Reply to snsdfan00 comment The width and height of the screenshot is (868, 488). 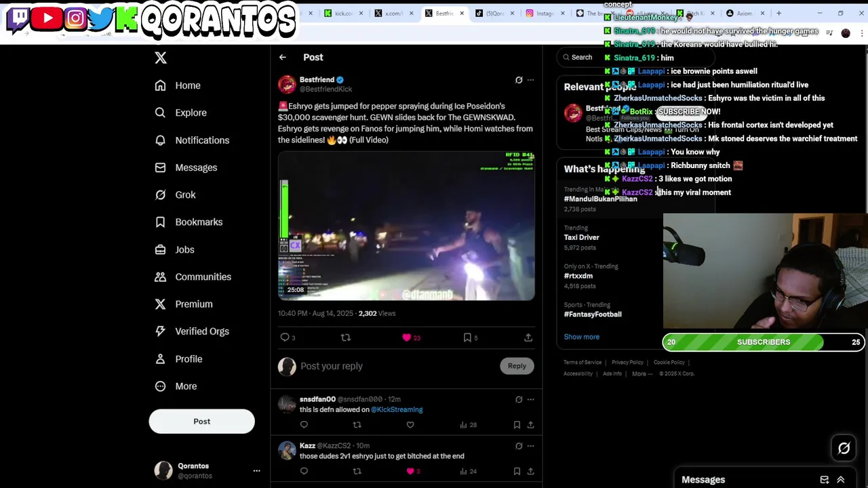click(x=304, y=425)
